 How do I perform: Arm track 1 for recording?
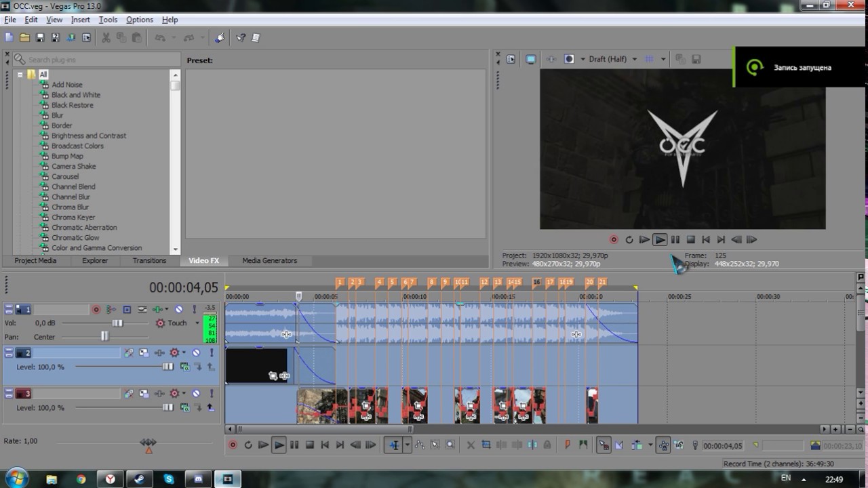point(96,310)
